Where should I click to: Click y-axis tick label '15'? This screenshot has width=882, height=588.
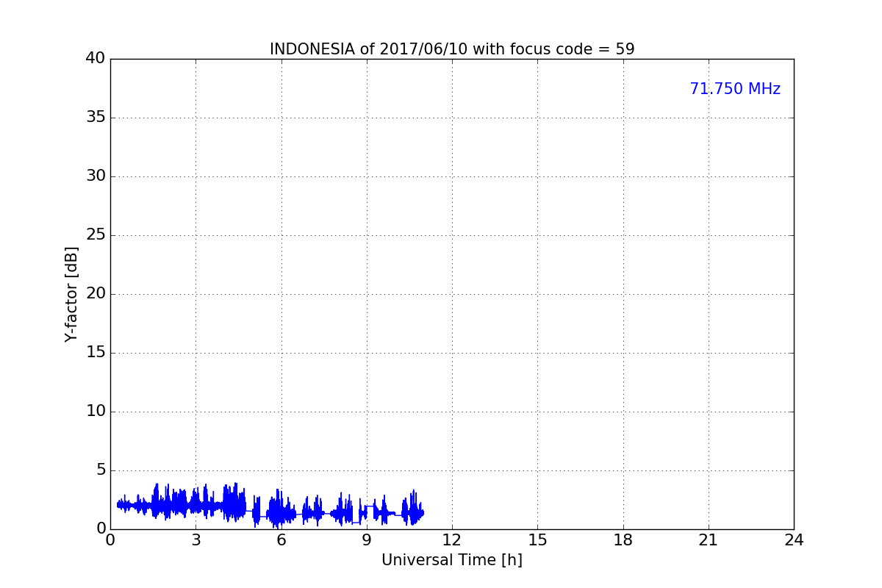96,353
